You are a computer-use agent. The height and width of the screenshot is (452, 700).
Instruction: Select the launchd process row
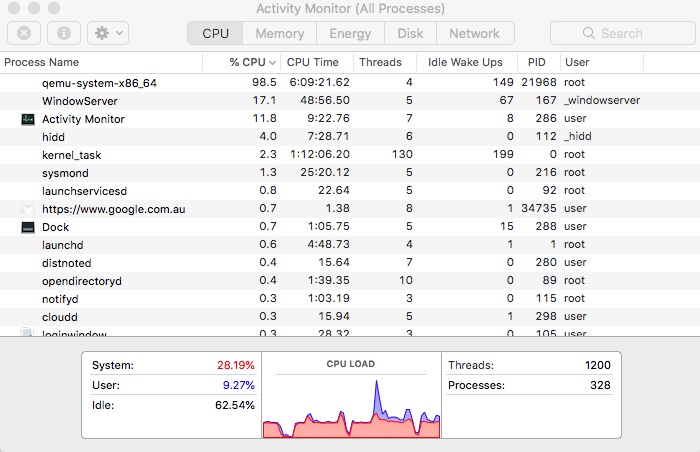click(350, 245)
